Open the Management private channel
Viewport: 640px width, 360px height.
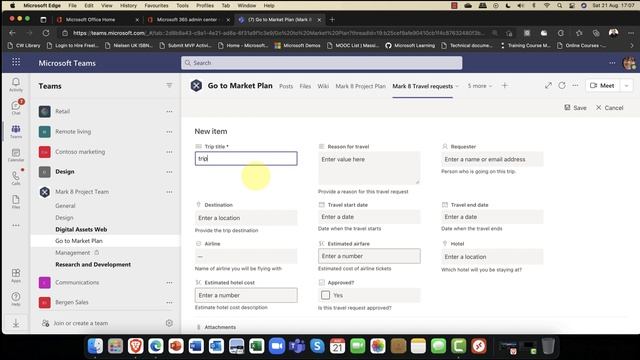tap(73, 253)
